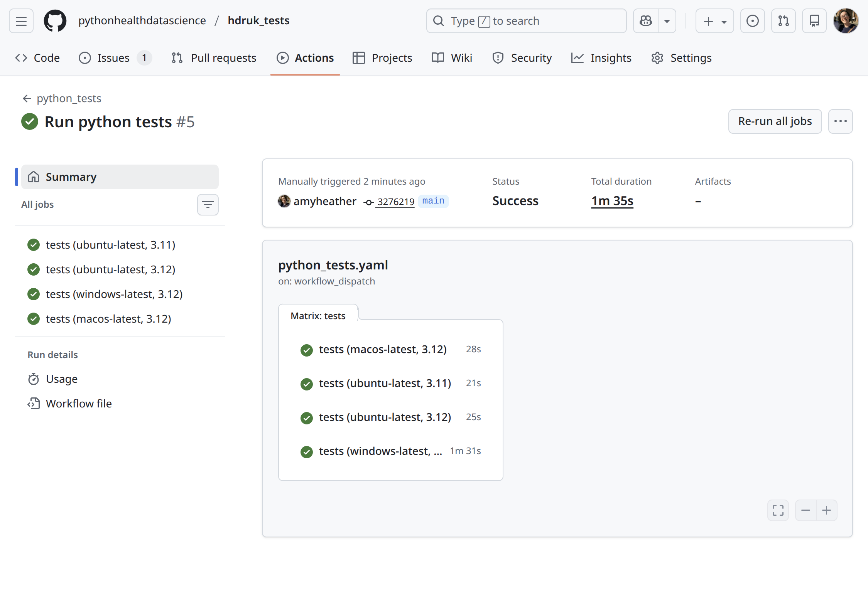Switch to the Pull requests tab
Viewport: 868px width, 599px height.
[x=214, y=58]
